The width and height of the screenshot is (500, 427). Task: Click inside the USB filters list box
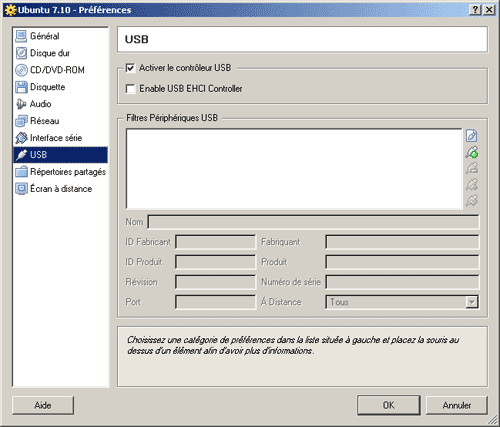click(x=294, y=169)
